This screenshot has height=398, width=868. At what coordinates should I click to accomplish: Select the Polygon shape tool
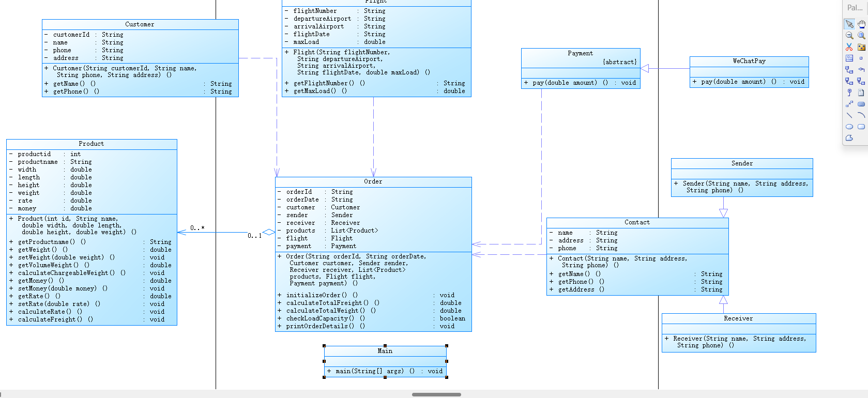coord(849,138)
